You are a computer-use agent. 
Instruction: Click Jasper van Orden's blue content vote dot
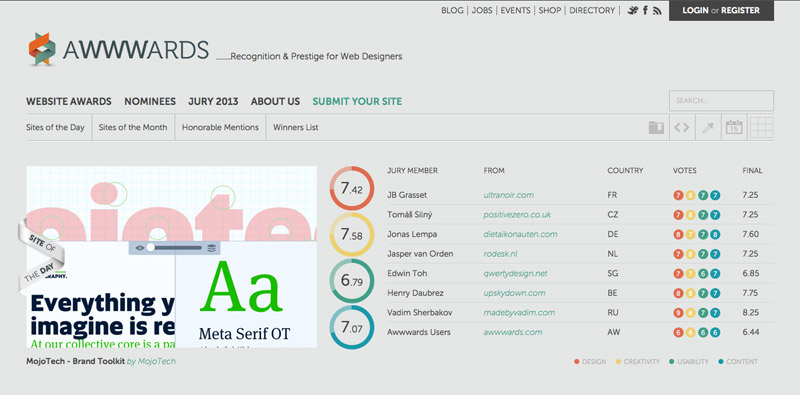[x=715, y=254]
